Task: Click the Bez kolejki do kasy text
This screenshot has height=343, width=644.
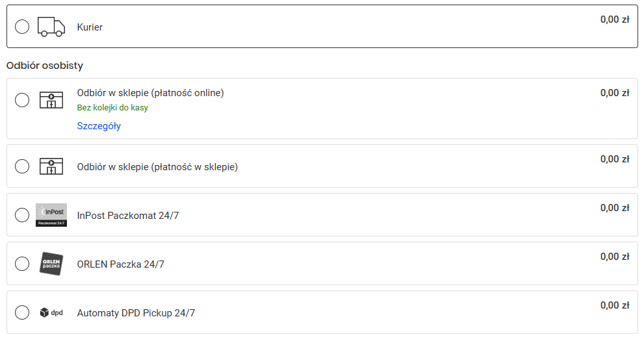Action: tap(112, 108)
